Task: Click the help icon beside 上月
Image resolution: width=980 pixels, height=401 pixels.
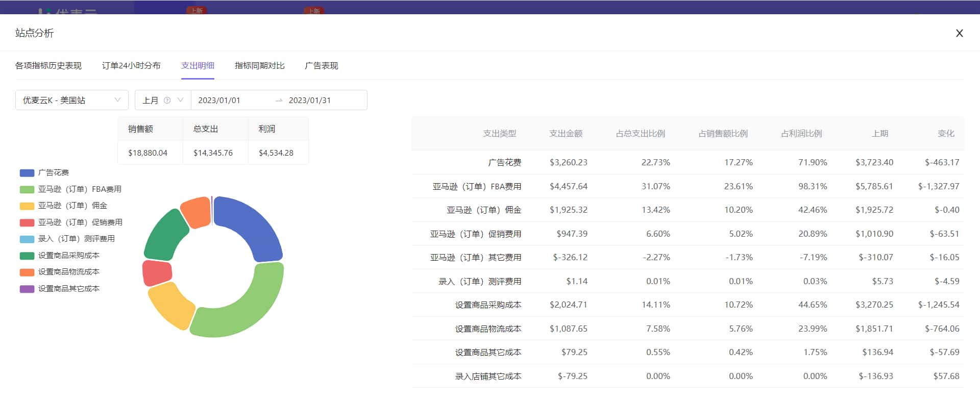Action: click(x=167, y=101)
